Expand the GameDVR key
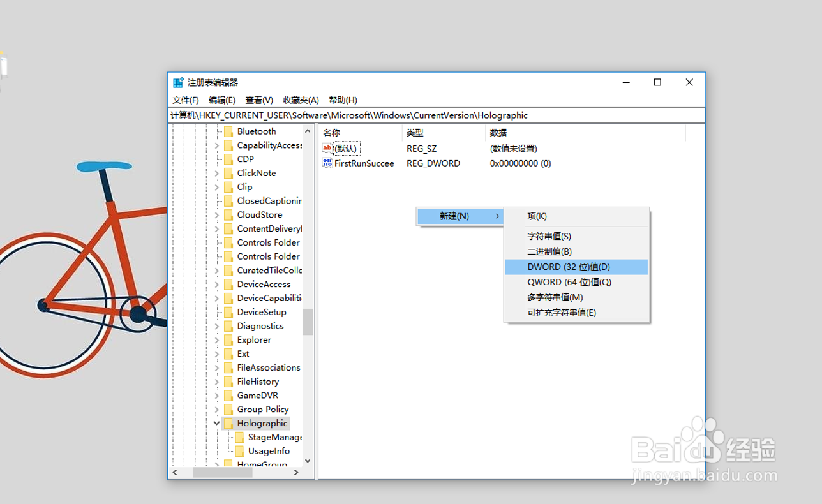The height and width of the screenshot is (504, 822). pos(217,396)
